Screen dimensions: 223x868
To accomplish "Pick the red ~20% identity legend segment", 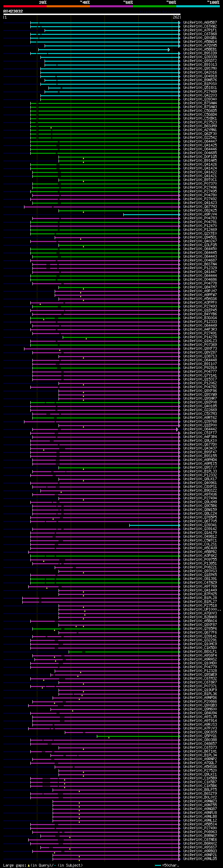I will [25, 6].
